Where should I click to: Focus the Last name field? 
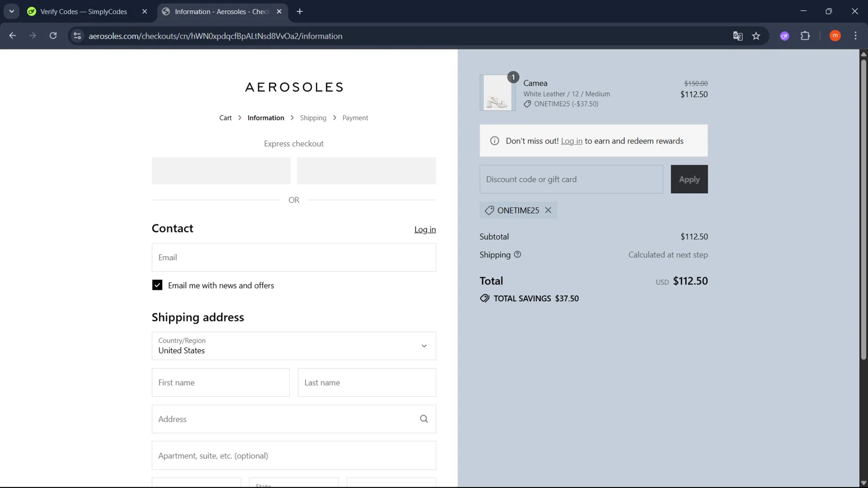point(367,383)
